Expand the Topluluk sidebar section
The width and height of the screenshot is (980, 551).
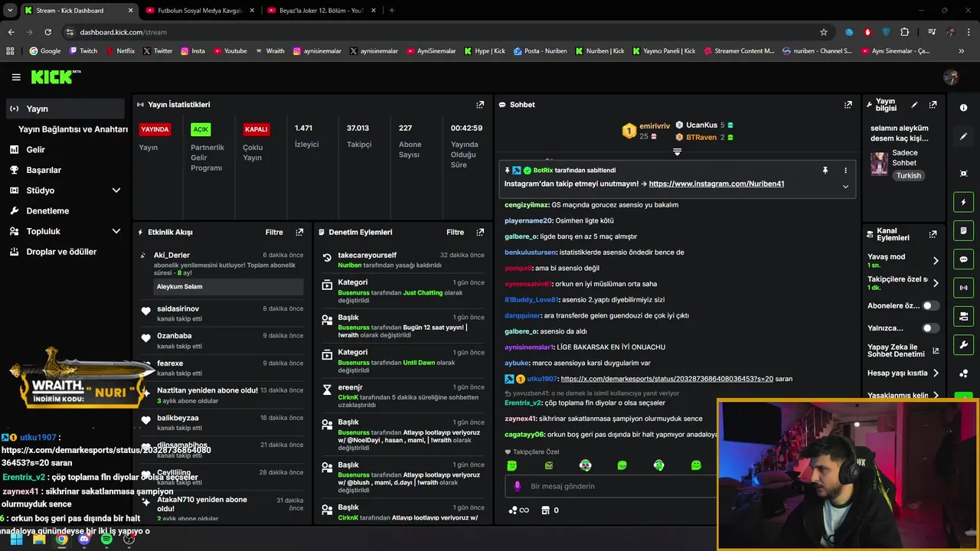(x=116, y=231)
